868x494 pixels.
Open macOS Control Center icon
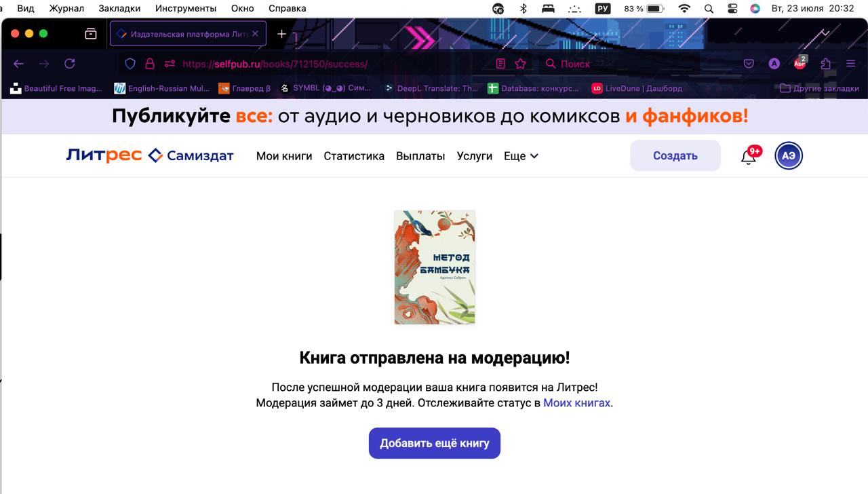[x=732, y=8]
